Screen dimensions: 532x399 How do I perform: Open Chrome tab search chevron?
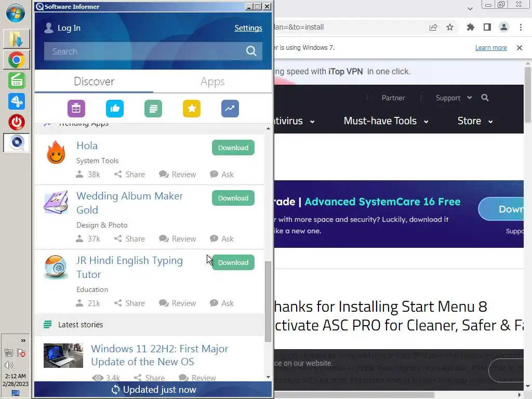tap(470, 8)
